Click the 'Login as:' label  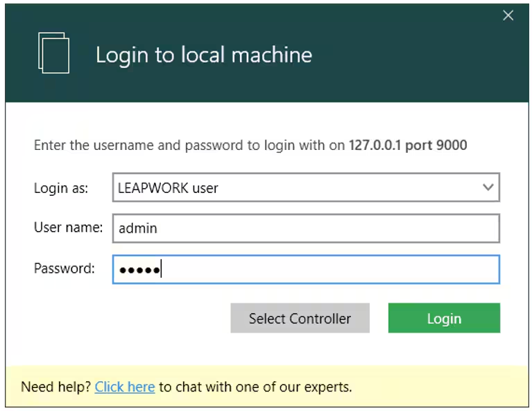point(61,187)
